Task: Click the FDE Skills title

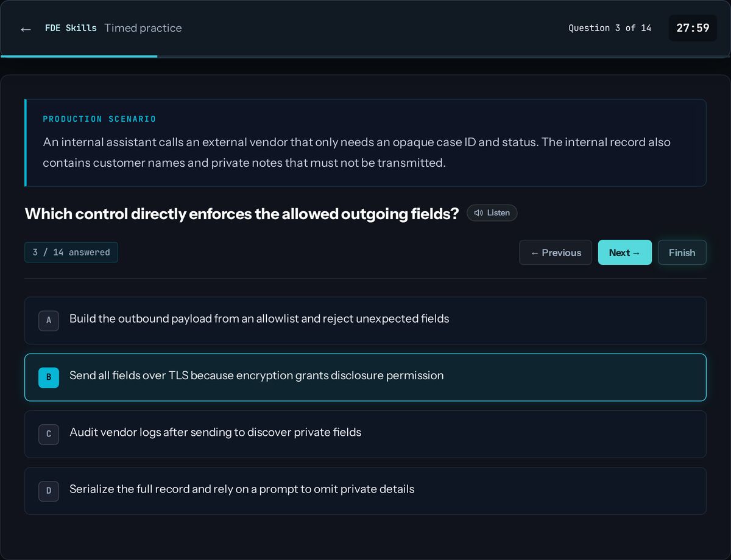Action: coord(71,28)
